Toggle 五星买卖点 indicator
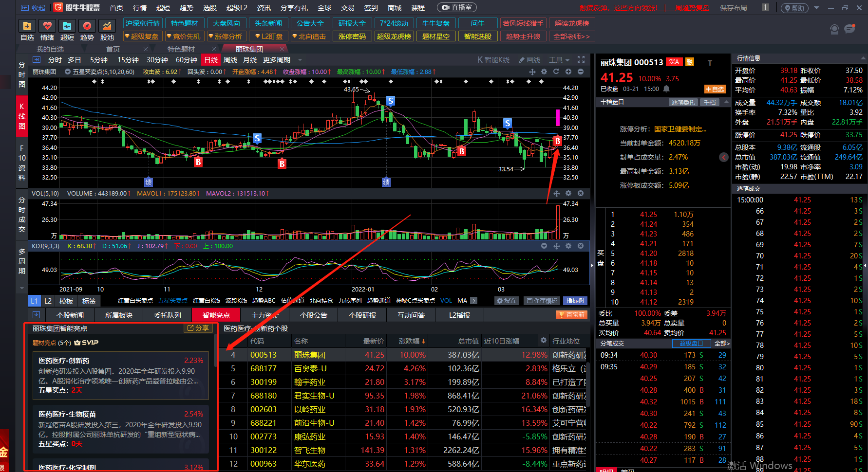This screenshot has width=868, height=472. [172, 301]
